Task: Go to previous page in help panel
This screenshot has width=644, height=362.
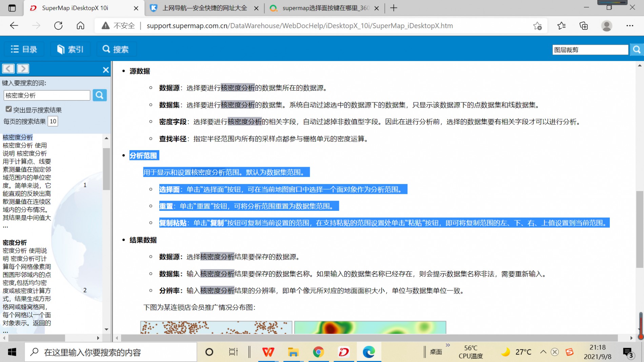Action: [8, 69]
